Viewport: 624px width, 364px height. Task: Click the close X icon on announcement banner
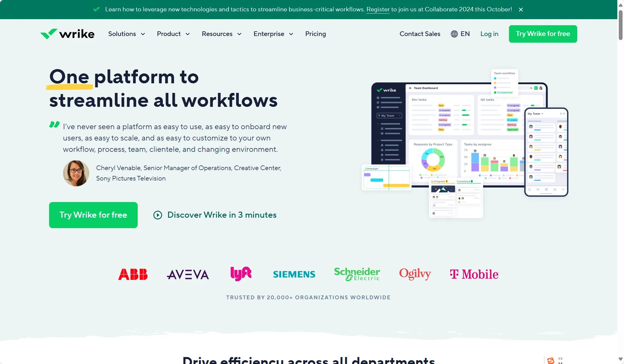[521, 10]
